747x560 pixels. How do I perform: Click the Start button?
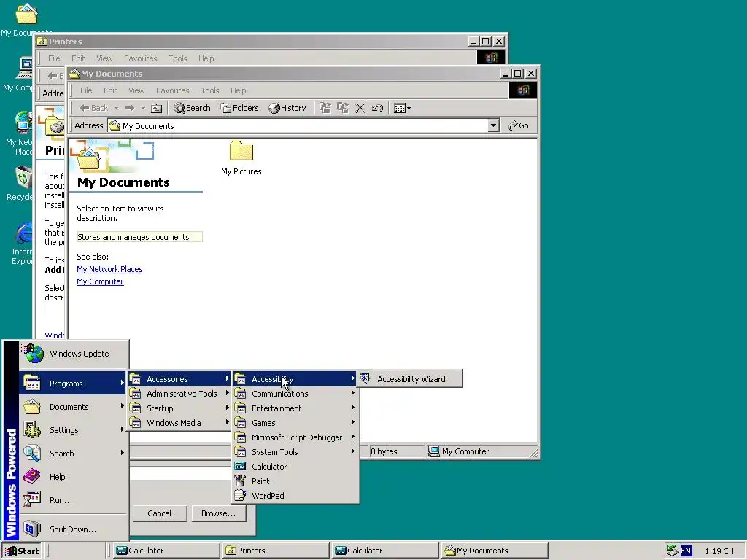[22, 551]
